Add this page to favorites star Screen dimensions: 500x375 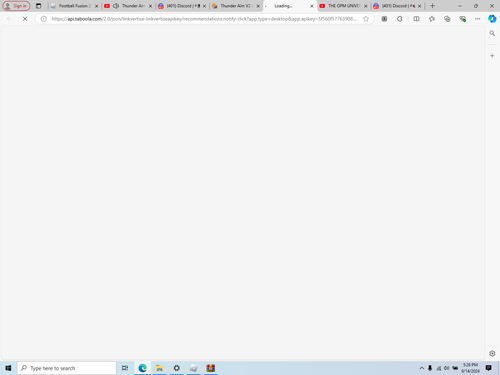(x=366, y=19)
